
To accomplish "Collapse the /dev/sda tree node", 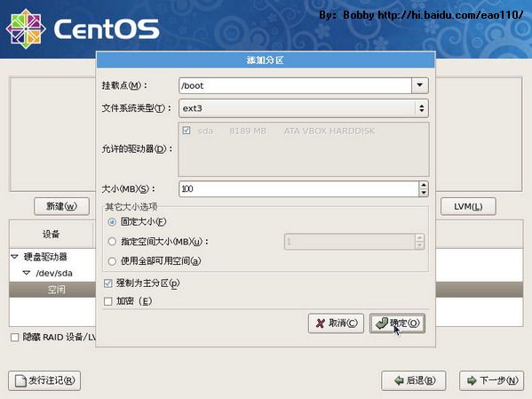I will 27,273.
